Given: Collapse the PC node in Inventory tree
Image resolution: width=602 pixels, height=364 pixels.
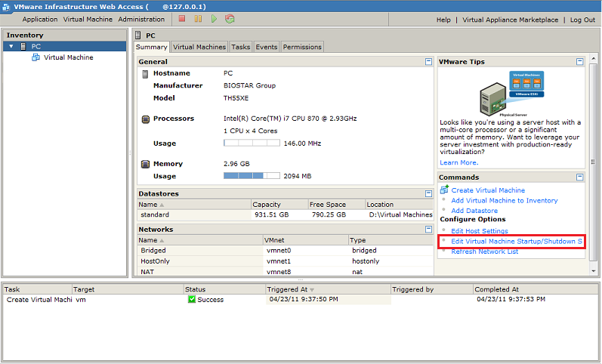Looking at the screenshot, I should click(x=11, y=47).
